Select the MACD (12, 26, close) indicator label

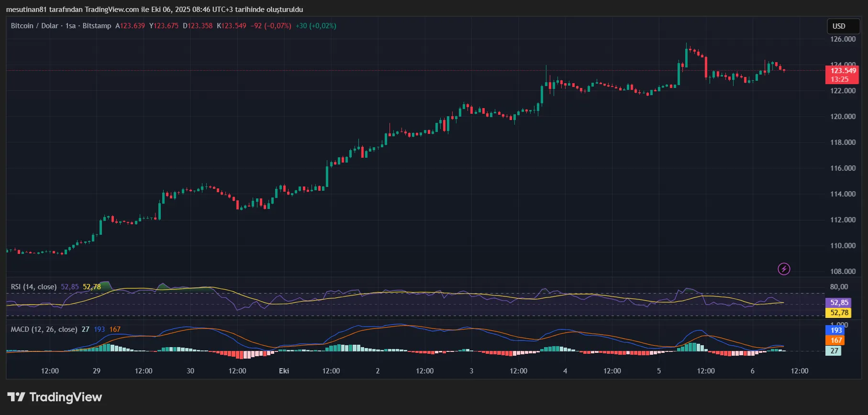44,329
